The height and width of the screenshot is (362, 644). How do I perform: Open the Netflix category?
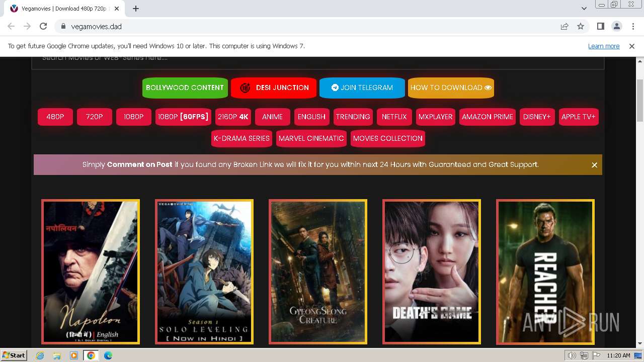click(x=394, y=117)
